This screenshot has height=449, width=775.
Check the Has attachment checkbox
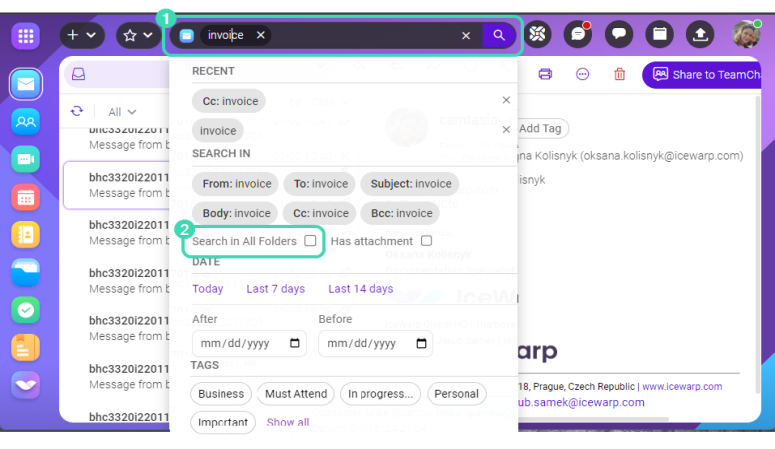427,241
